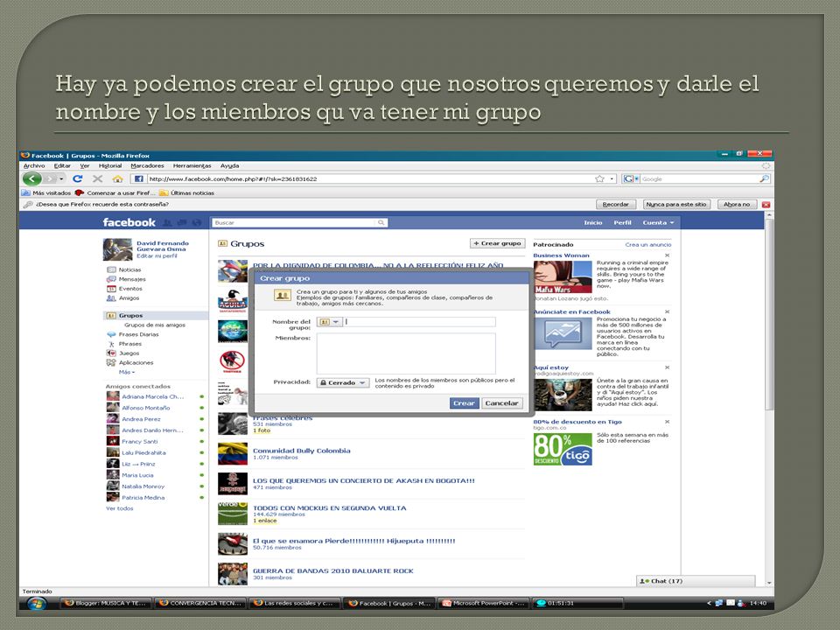Click Editar mi perfil link

(x=157, y=256)
